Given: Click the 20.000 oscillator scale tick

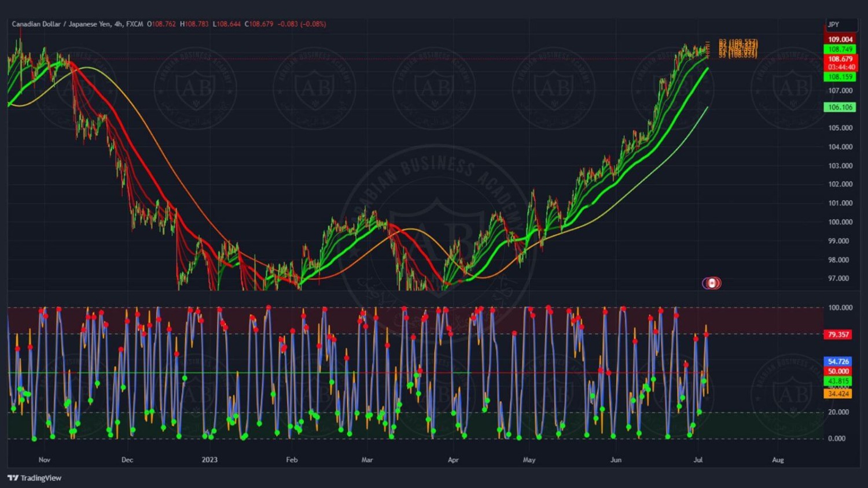Looking at the screenshot, I should (x=838, y=412).
